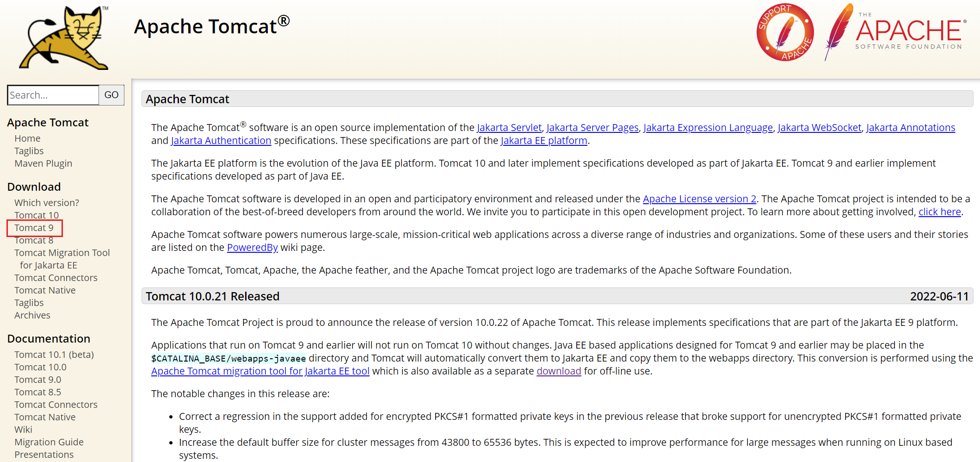This screenshot has height=462, width=980.
Task: Open the Presentations link
Action: click(44, 455)
